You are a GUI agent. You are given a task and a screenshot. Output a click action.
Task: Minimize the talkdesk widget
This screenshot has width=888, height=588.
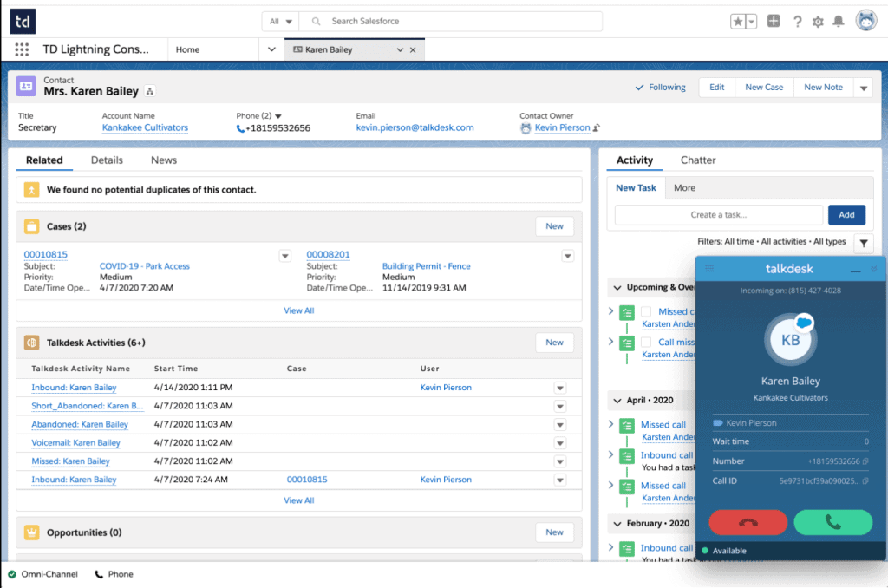tap(856, 271)
